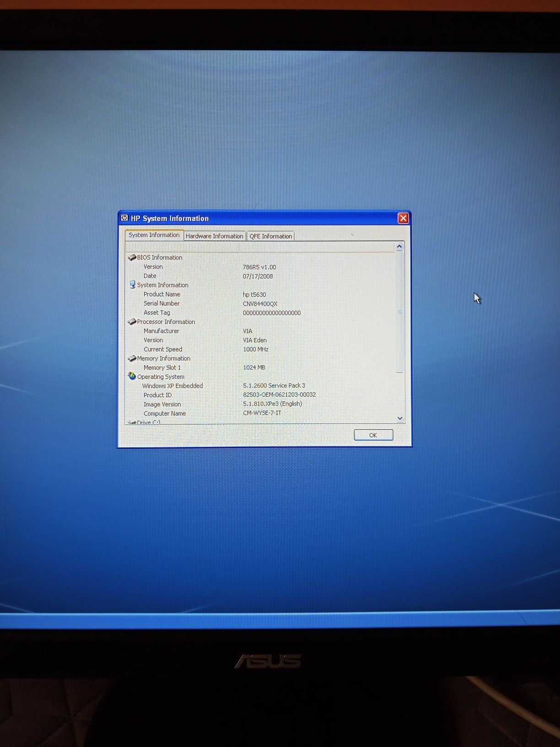Click the scrollbar up arrow
Screen dimensions: 560x747
pyautogui.click(x=399, y=247)
